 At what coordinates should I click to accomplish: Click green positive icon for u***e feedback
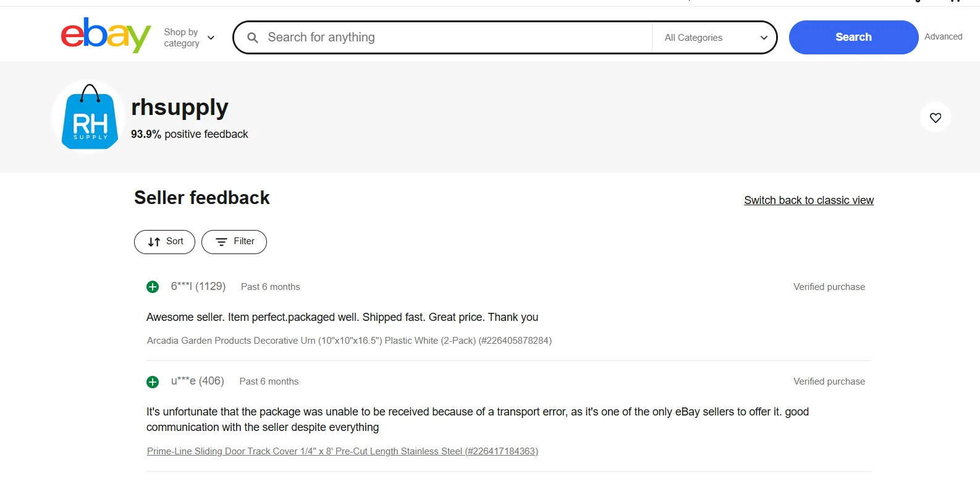153,382
